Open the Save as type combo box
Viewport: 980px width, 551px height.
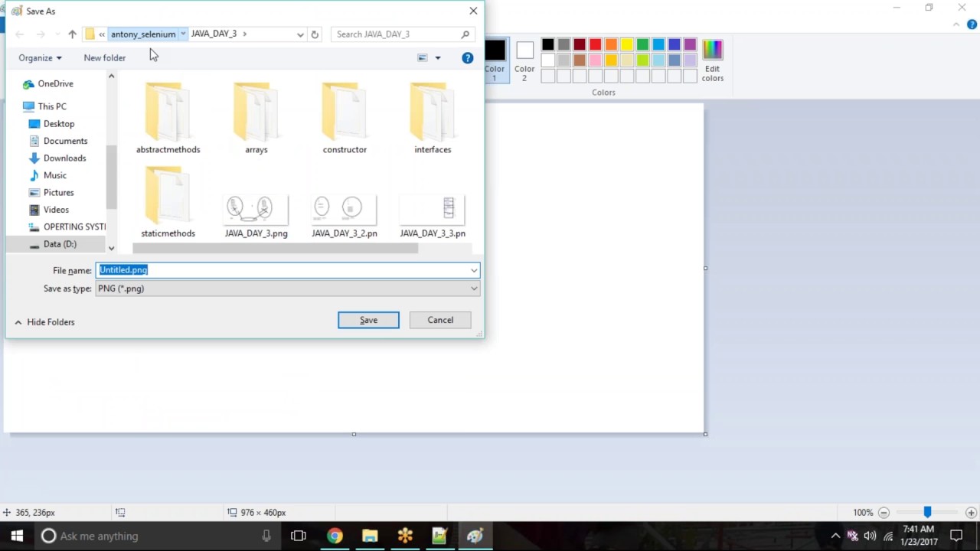[x=288, y=289]
